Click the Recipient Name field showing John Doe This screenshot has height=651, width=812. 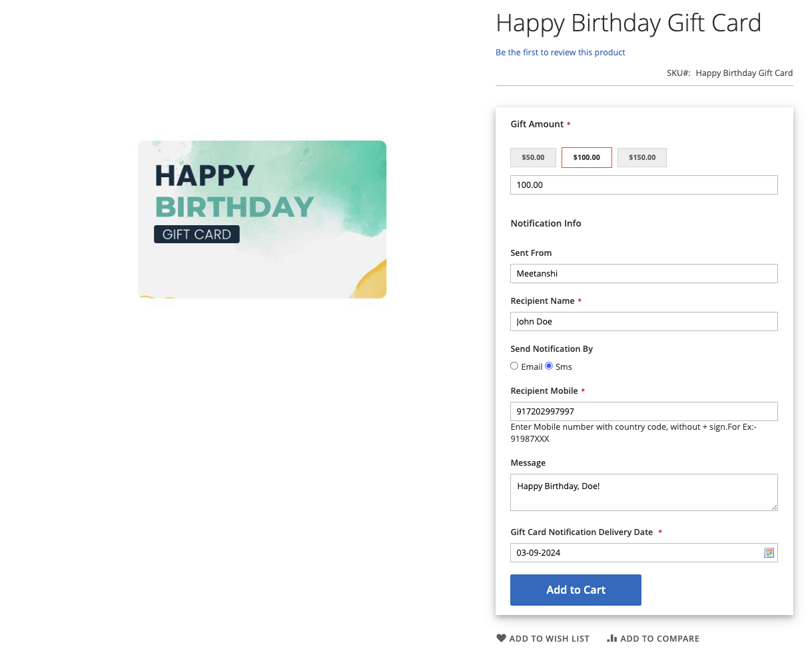pos(643,321)
